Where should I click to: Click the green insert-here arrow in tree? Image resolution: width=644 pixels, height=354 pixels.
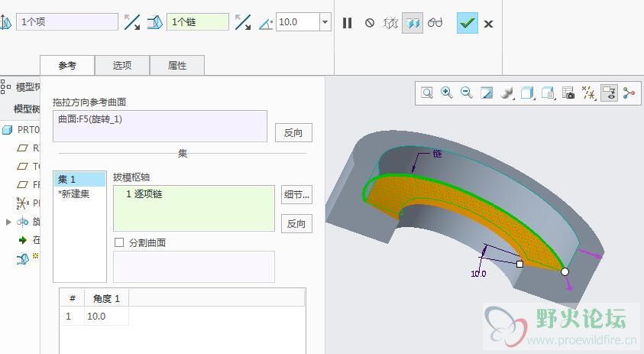[x=23, y=240]
